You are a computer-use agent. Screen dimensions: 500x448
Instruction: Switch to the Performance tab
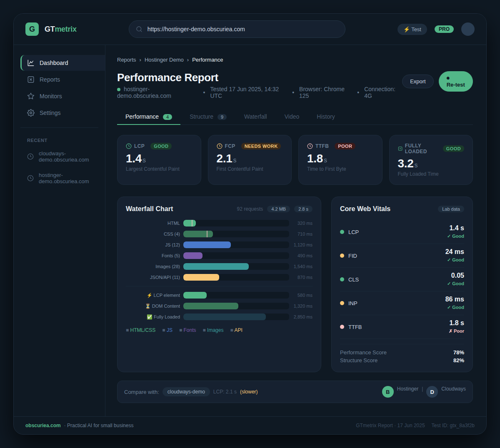149,117
